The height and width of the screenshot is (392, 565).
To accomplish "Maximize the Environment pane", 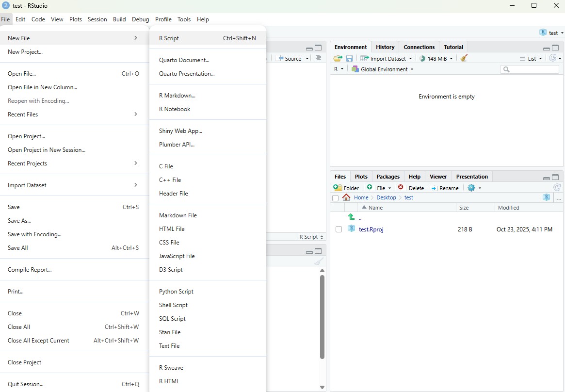I will (x=555, y=48).
